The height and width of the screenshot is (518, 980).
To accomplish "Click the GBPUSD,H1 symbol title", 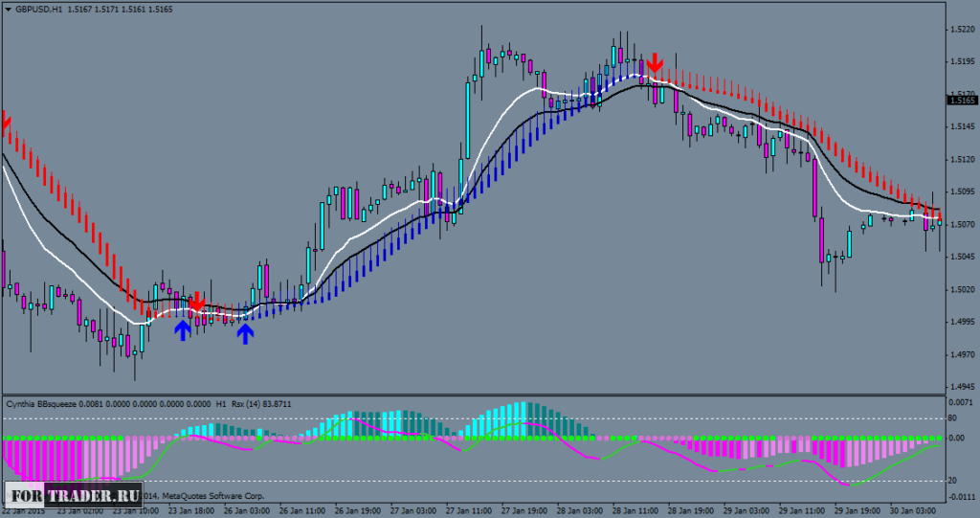I will point(42,9).
